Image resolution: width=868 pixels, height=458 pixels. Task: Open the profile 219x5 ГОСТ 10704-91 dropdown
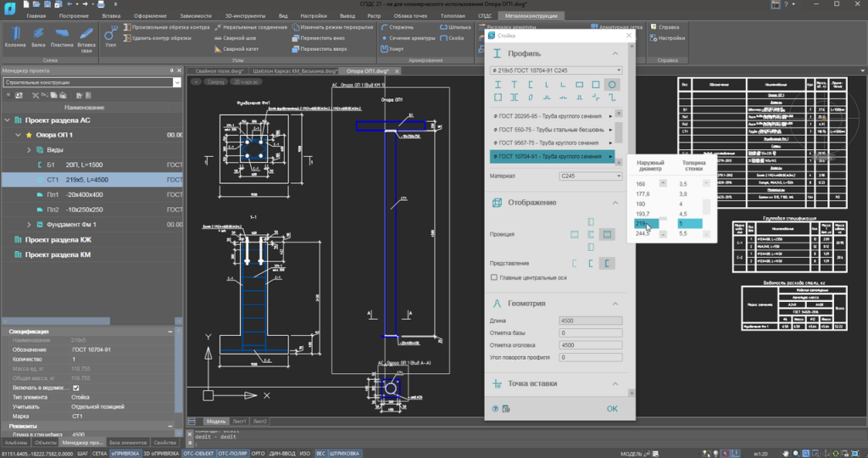[556, 70]
